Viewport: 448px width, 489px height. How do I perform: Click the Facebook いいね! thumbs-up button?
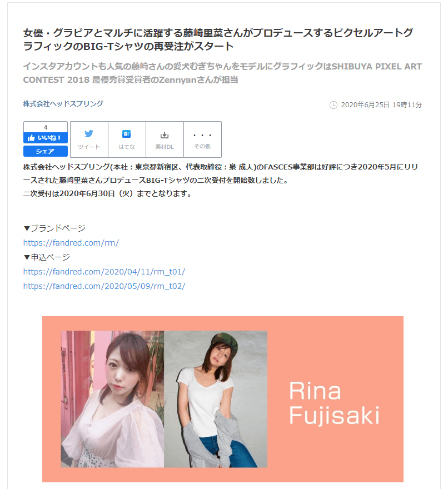point(46,138)
